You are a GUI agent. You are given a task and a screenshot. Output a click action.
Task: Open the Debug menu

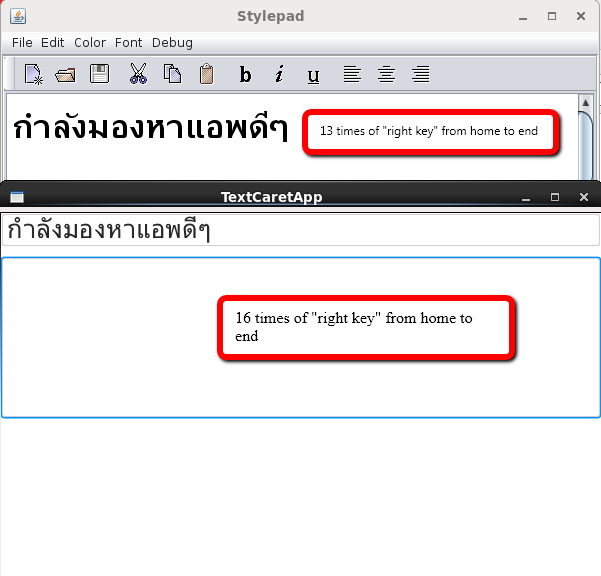(x=172, y=43)
